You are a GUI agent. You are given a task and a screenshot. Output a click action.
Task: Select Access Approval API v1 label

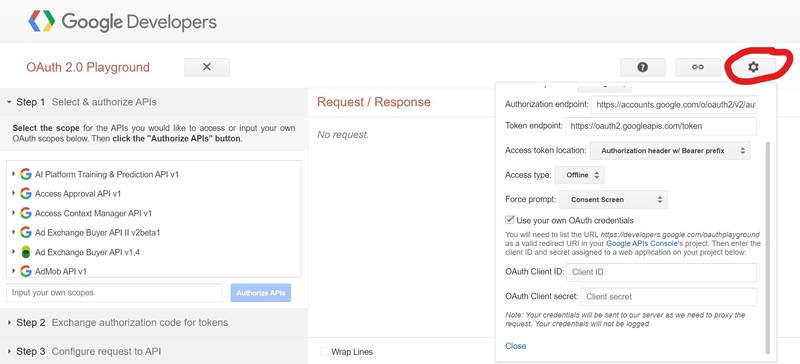click(x=78, y=194)
